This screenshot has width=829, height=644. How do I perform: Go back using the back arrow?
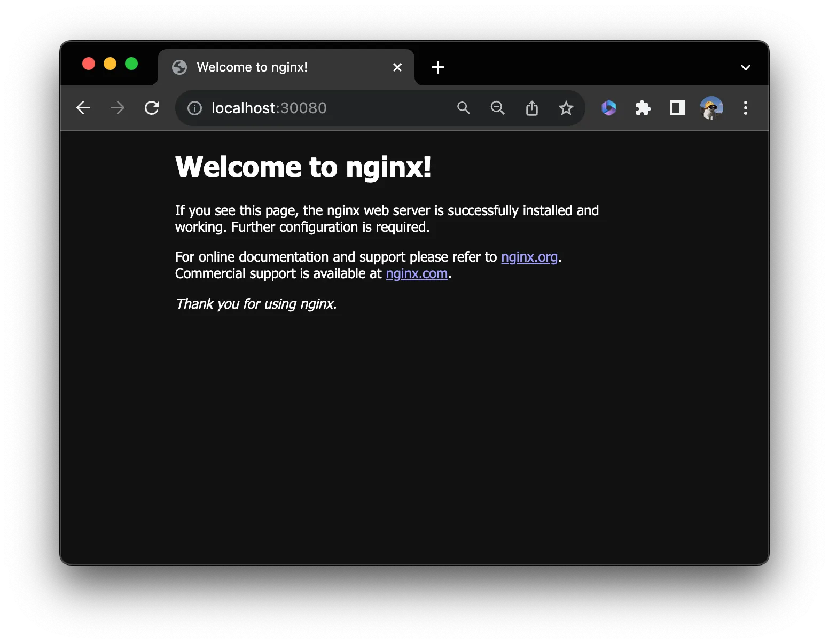pos(83,108)
